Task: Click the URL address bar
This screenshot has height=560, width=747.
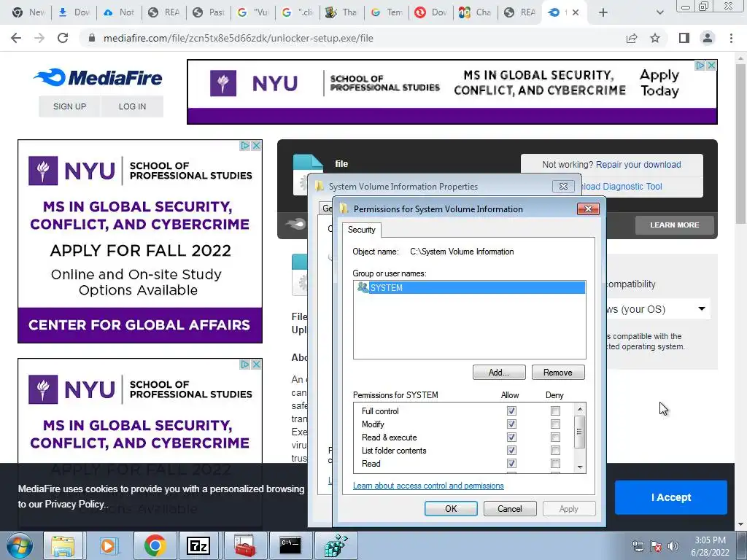Action: coord(352,38)
